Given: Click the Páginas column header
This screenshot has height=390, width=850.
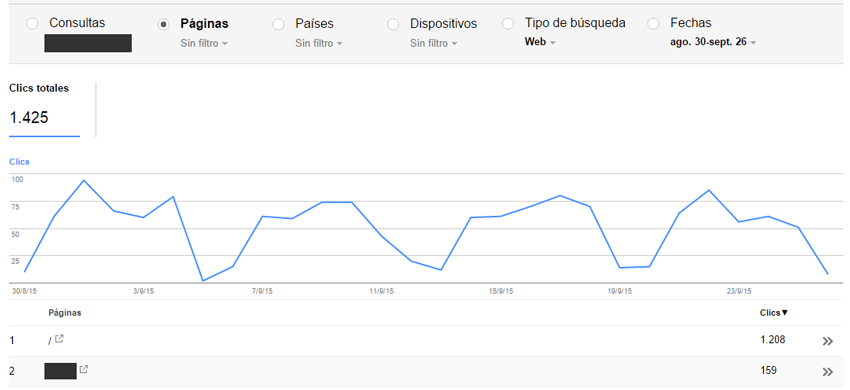Looking at the screenshot, I should [65, 313].
